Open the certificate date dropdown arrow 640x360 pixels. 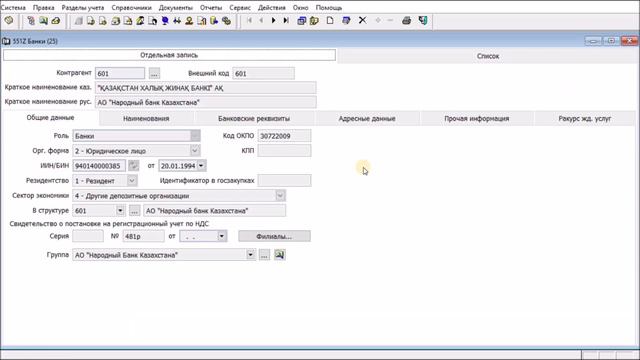[x=222, y=236]
